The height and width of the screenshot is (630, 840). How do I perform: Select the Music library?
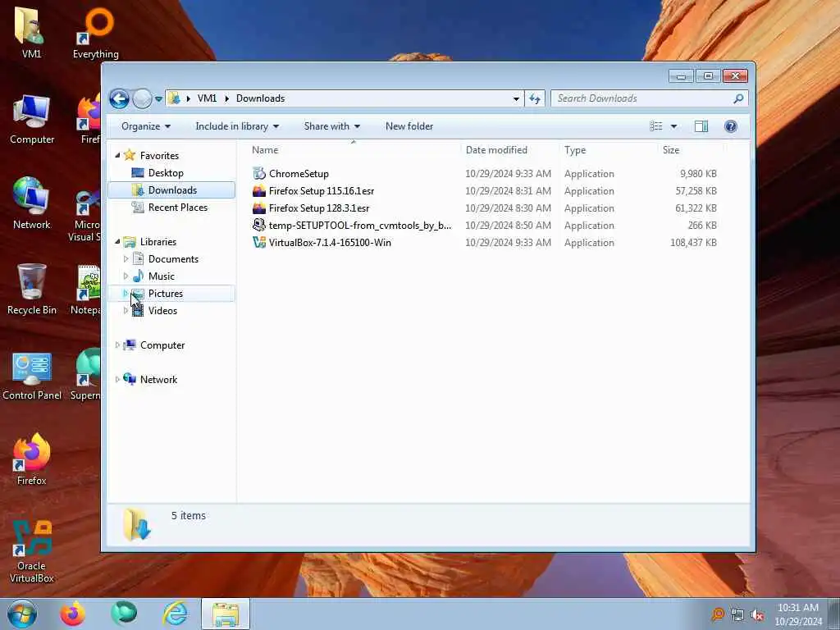(x=162, y=276)
